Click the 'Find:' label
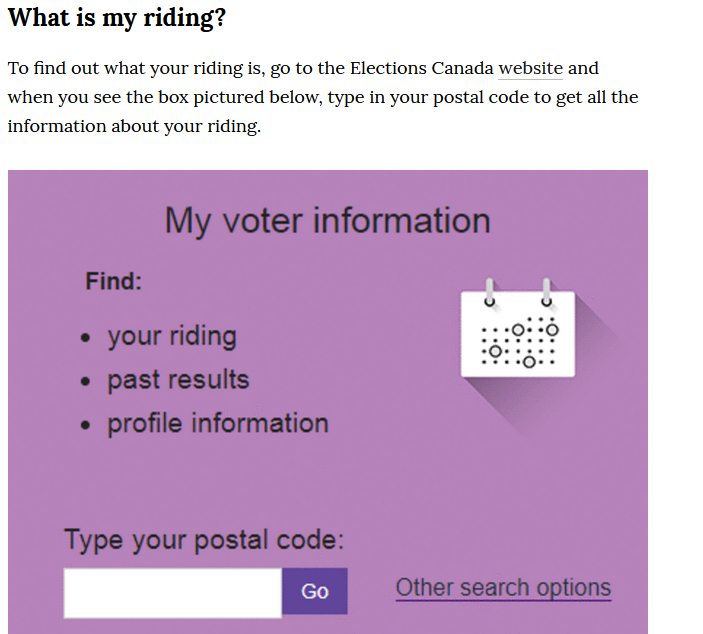The height and width of the screenshot is (634, 703). pyautogui.click(x=113, y=282)
